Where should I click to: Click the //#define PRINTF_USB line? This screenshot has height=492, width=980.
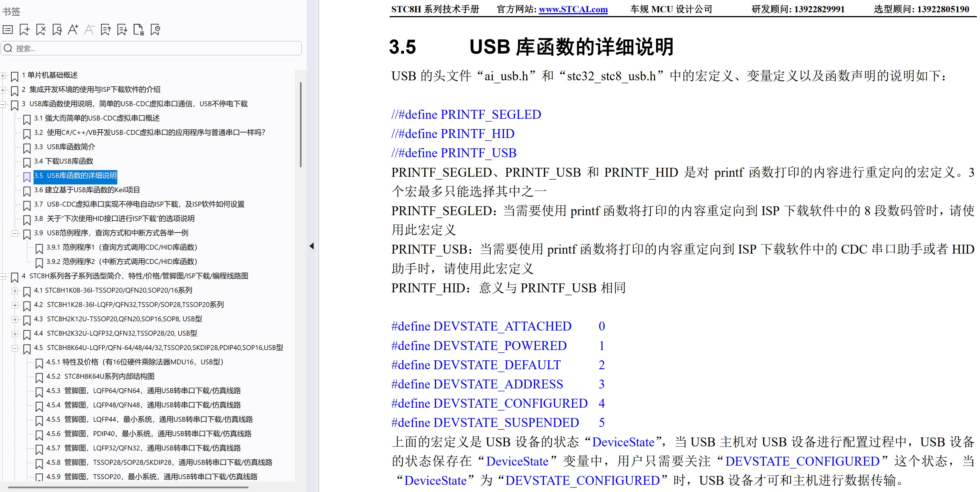click(x=454, y=153)
